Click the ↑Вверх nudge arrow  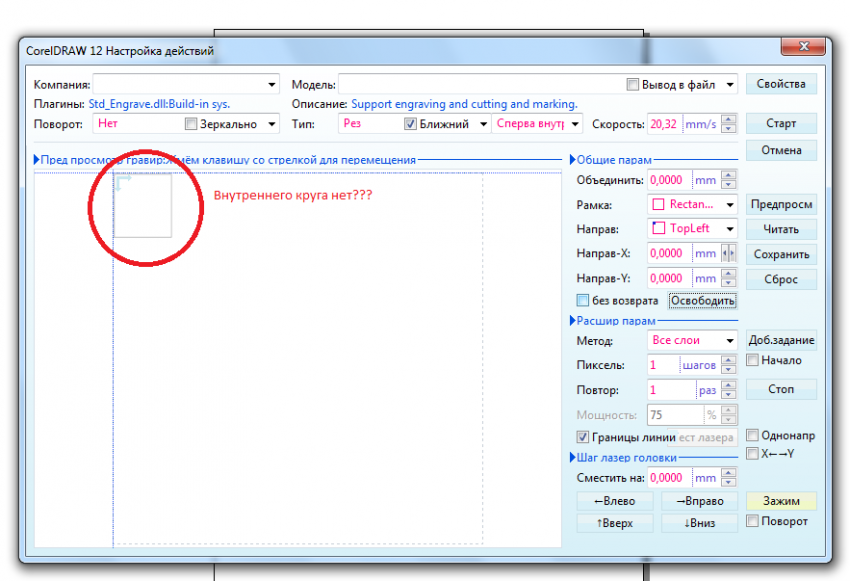click(x=614, y=523)
